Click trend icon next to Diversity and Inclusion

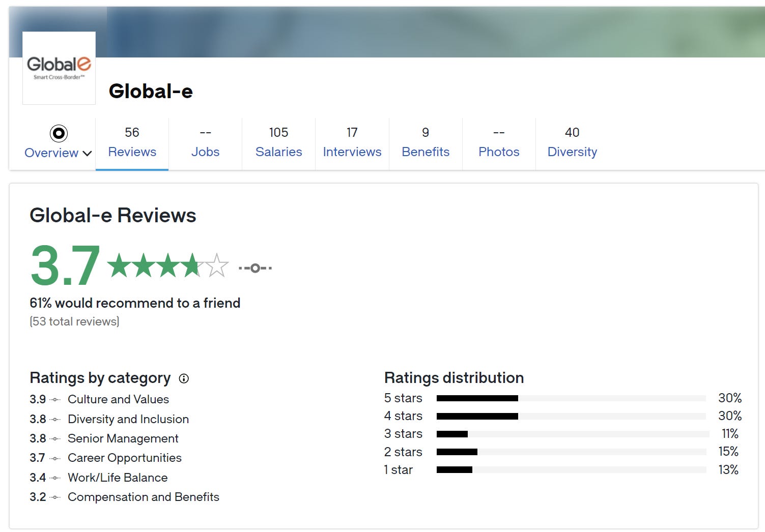click(55, 420)
